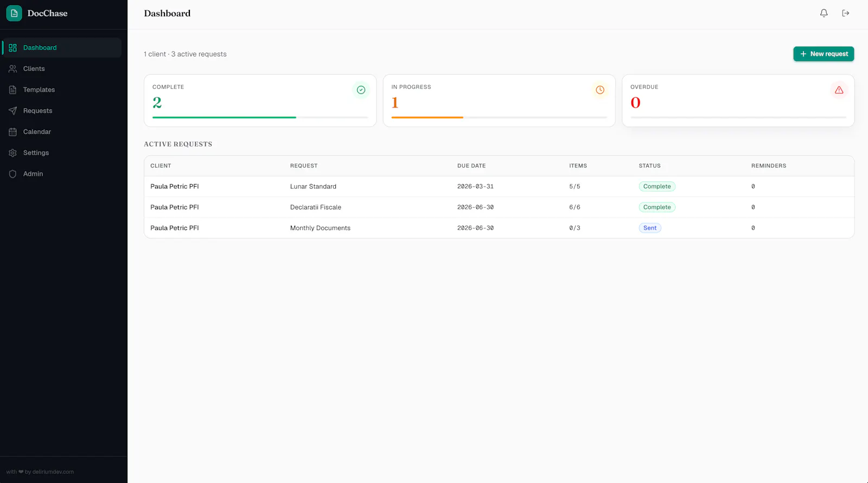Screen dimensions: 868x483
Task: Select the Complete count 2
Action: click(157, 103)
